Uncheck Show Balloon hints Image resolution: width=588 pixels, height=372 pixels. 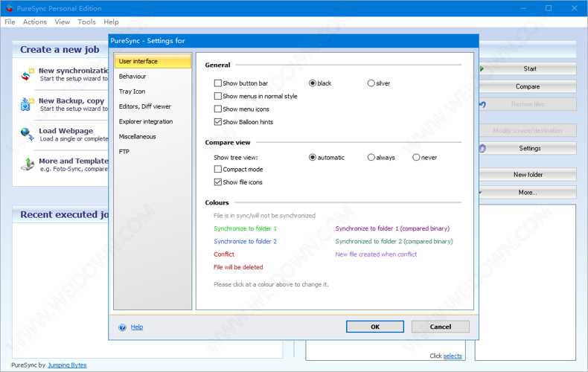(217, 121)
